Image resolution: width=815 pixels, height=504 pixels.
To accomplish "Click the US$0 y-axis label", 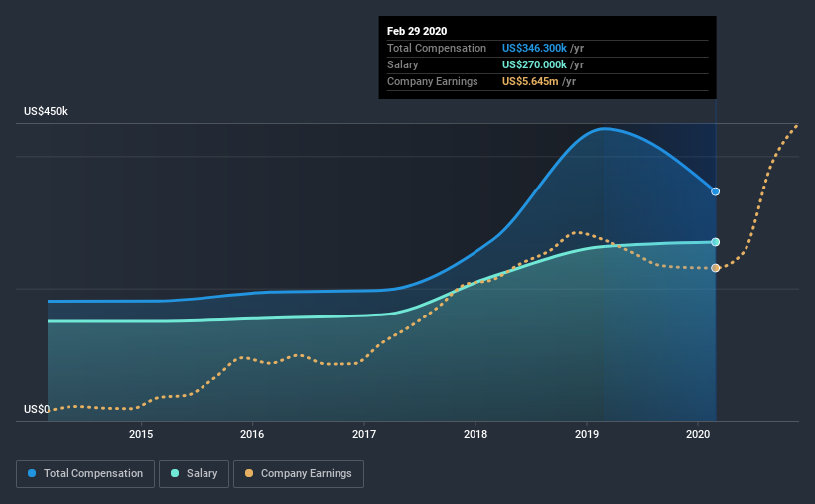I will point(37,410).
